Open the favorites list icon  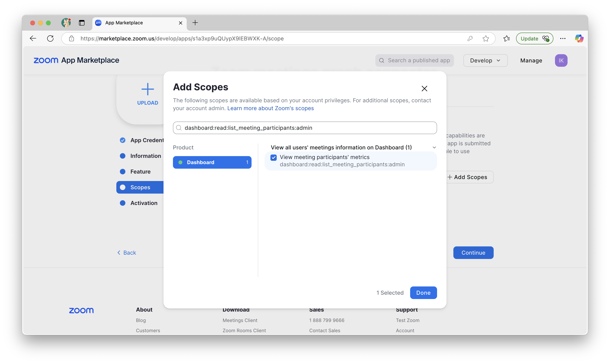506,38
